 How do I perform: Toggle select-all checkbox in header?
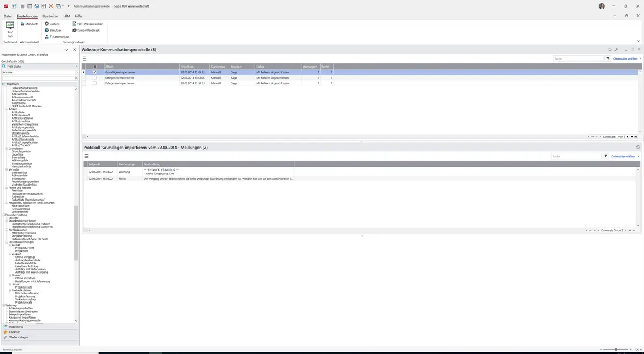tap(95, 67)
